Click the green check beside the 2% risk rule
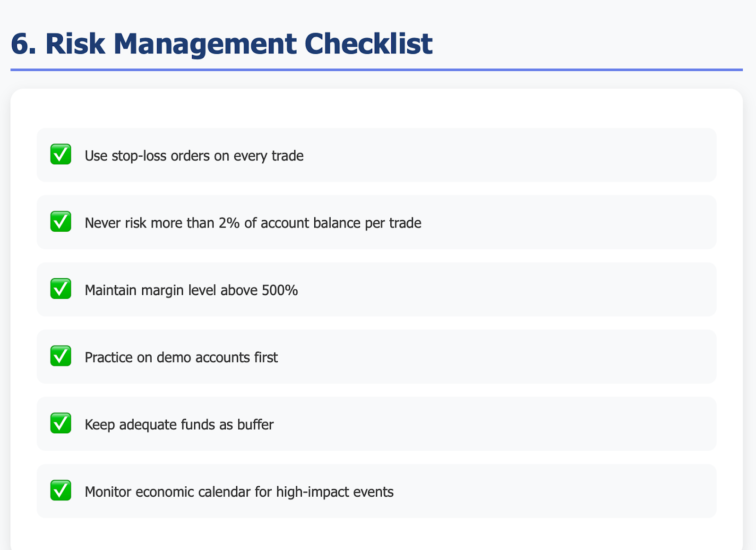This screenshot has height=550, width=756. pos(61,222)
